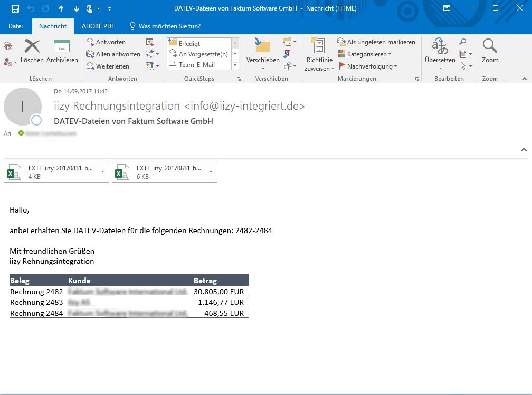Open the Verschieben move menu
This screenshot has width=532, height=395.
coord(263,54)
